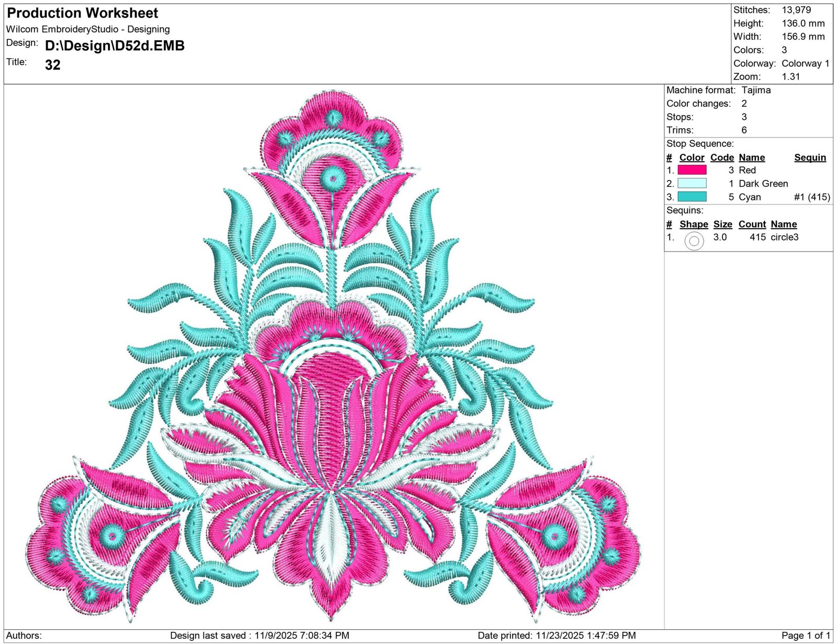Click the 'Sequins:' section heading
Viewport: 837px width, 644px height.
point(685,210)
